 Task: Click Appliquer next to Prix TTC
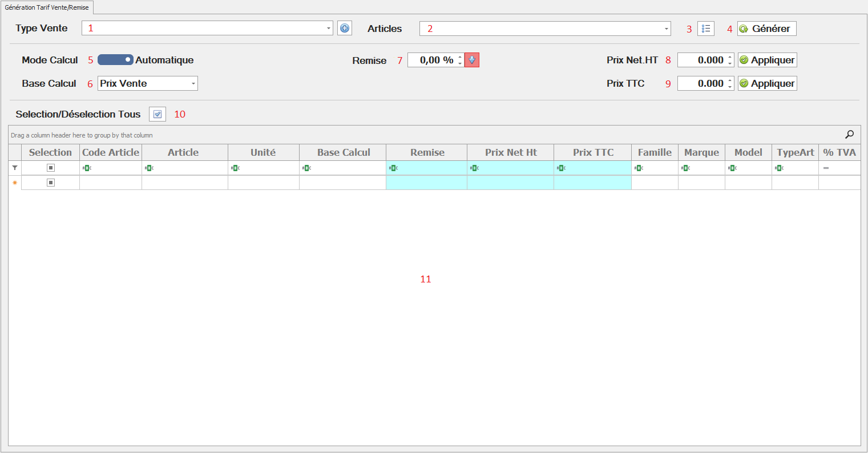767,83
